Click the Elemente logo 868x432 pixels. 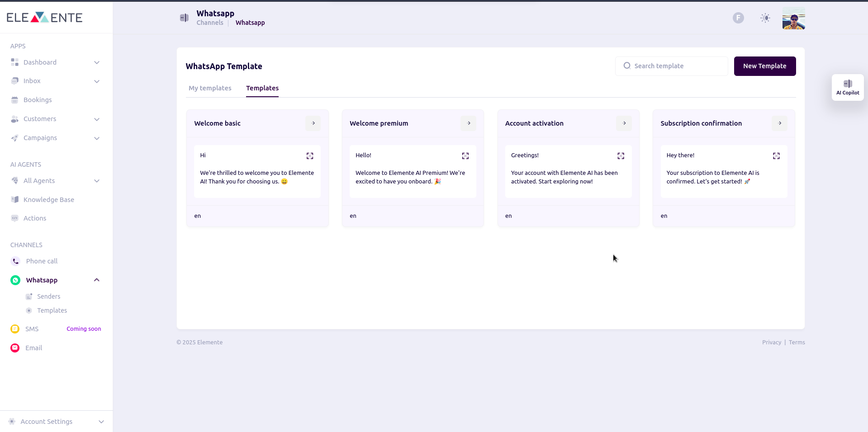point(44,18)
